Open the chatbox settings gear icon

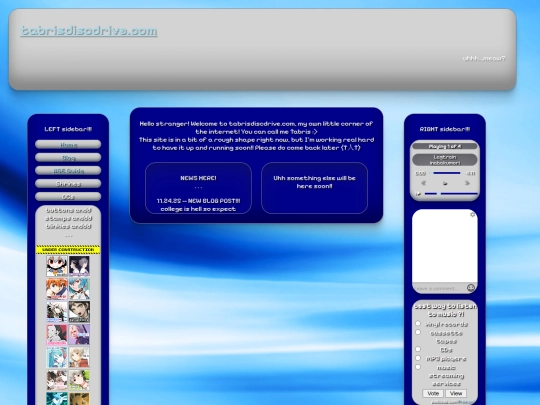[472, 215]
